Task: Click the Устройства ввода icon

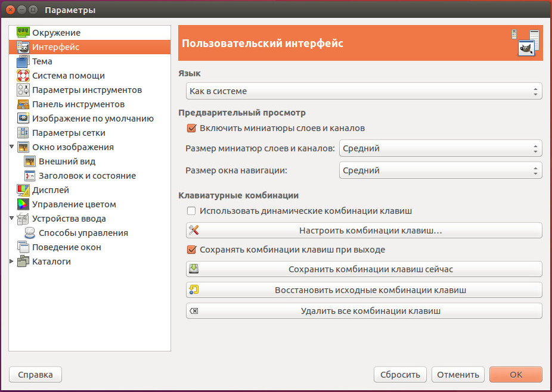Action: [x=23, y=219]
